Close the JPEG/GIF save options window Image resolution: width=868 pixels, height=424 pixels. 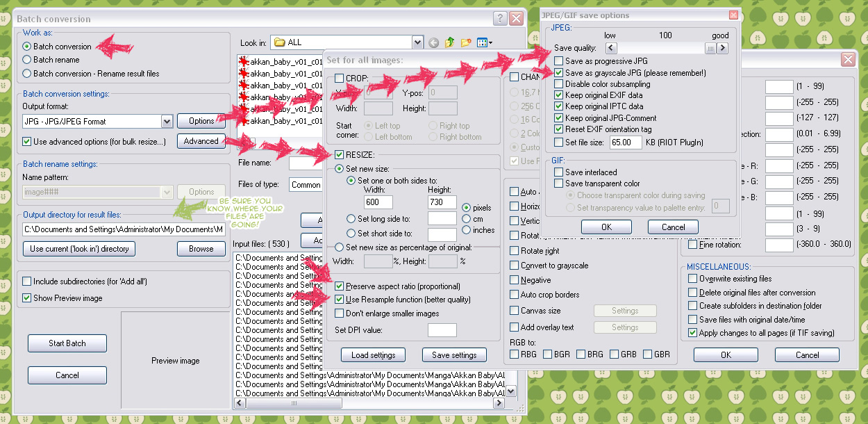click(733, 15)
